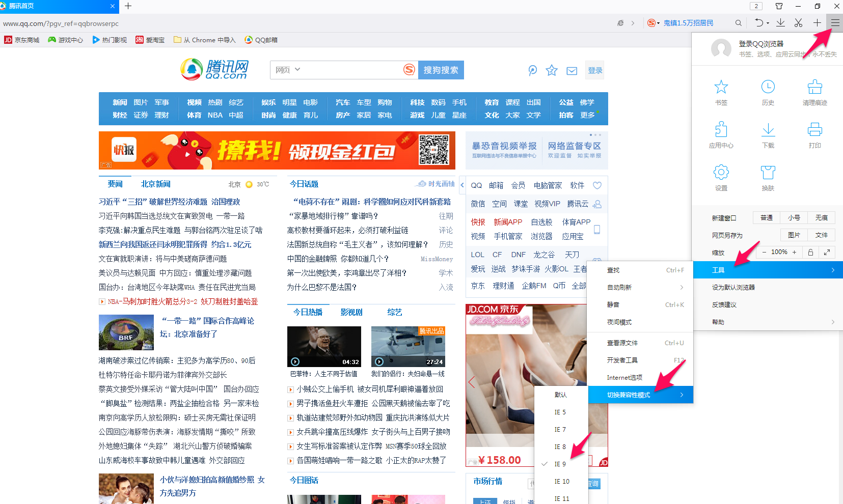This screenshot has height=504, width=843.
Task: Open new 普通 normal window
Action: click(x=767, y=217)
